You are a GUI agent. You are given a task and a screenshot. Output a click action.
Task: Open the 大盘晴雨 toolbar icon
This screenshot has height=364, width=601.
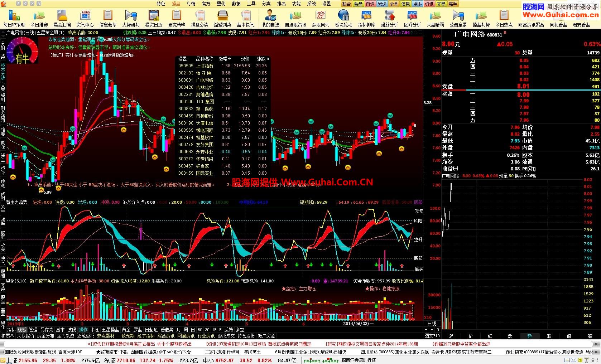point(435,18)
